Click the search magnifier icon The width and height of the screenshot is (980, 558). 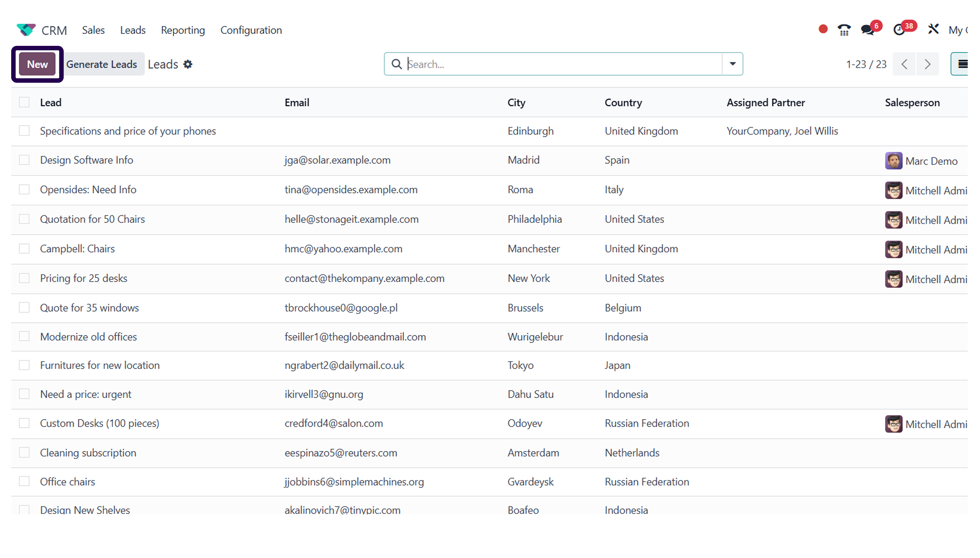tap(397, 64)
